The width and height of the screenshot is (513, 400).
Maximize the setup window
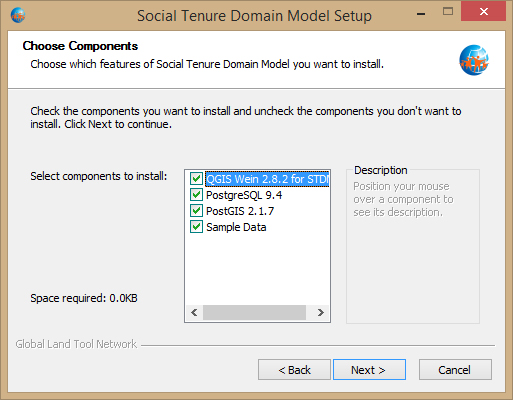448,12
